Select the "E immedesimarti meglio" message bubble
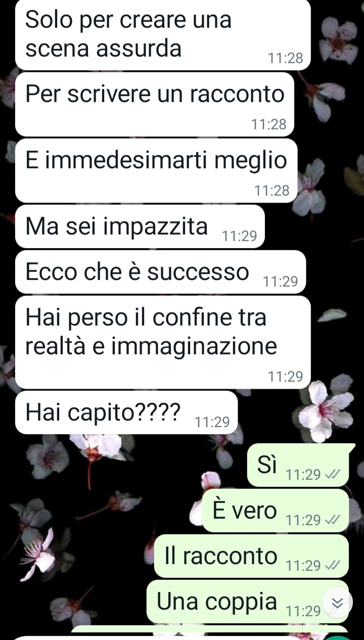364x640 pixels. pyautogui.click(x=156, y=170)
